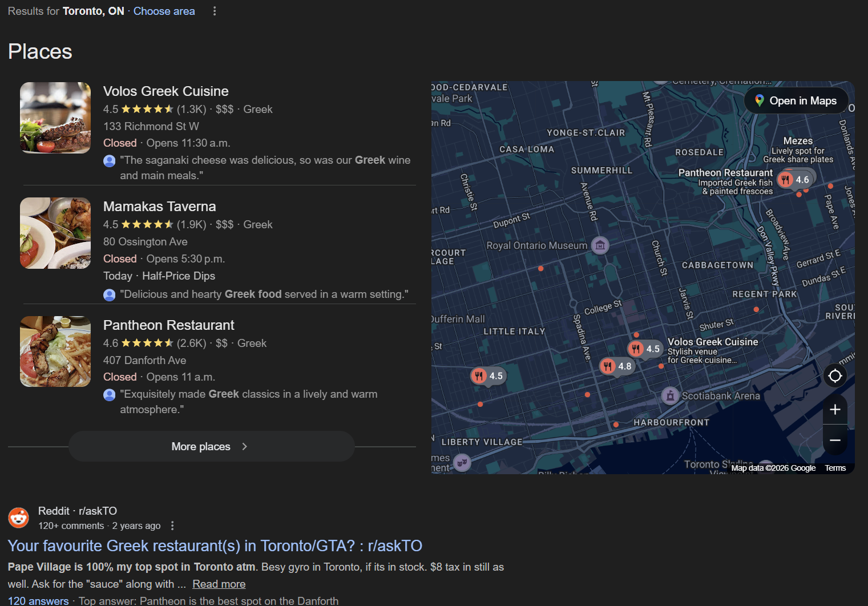Click the saganaki cheese review quote
Screen dimensions: 868x606
[x=265, y=168]
